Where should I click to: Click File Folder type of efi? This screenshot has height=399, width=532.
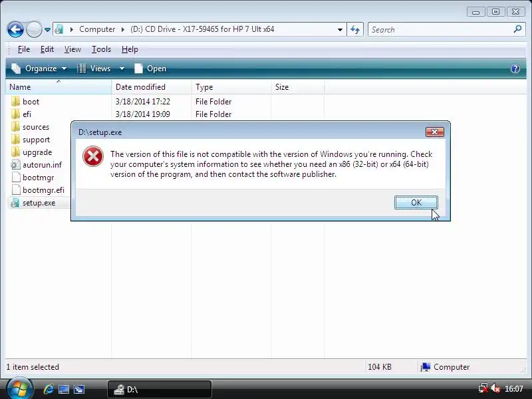(x=213, y=114)
